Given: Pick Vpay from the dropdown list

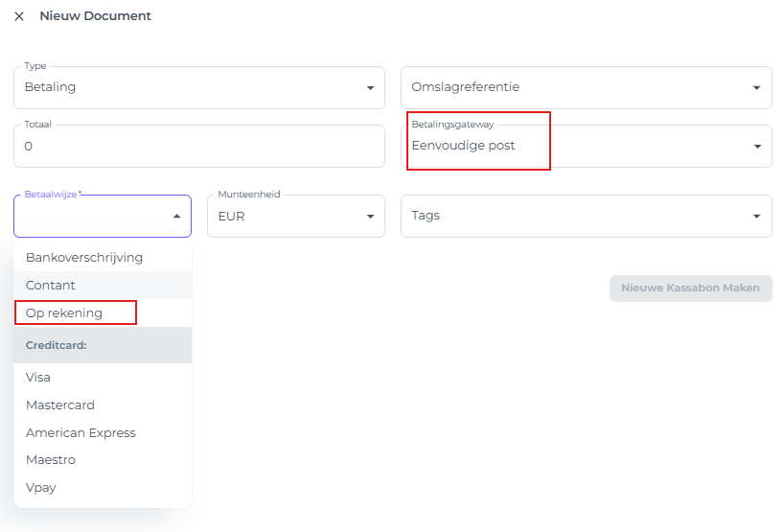Looking at the screenshot, I should point(41,488).
